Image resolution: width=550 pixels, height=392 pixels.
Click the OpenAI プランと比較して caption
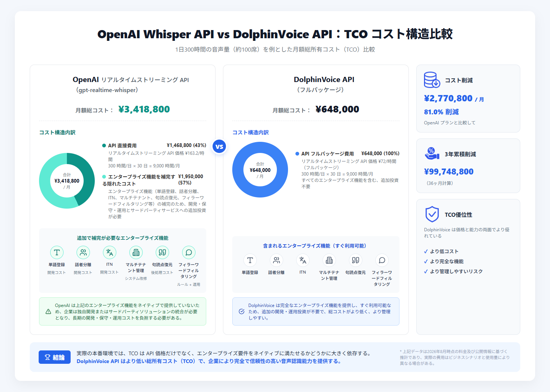pos(450,123)
